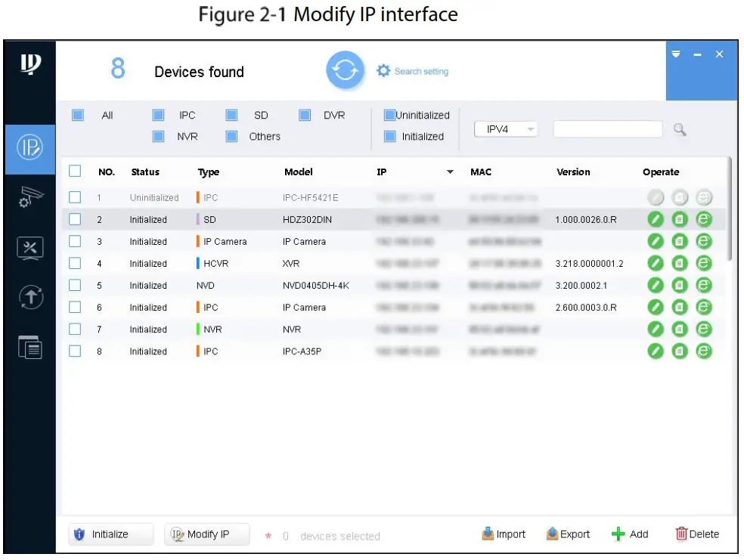Screen dimensions: 744x560
Task: Click the device list vertical scrollbar
Action: [730, 209]
